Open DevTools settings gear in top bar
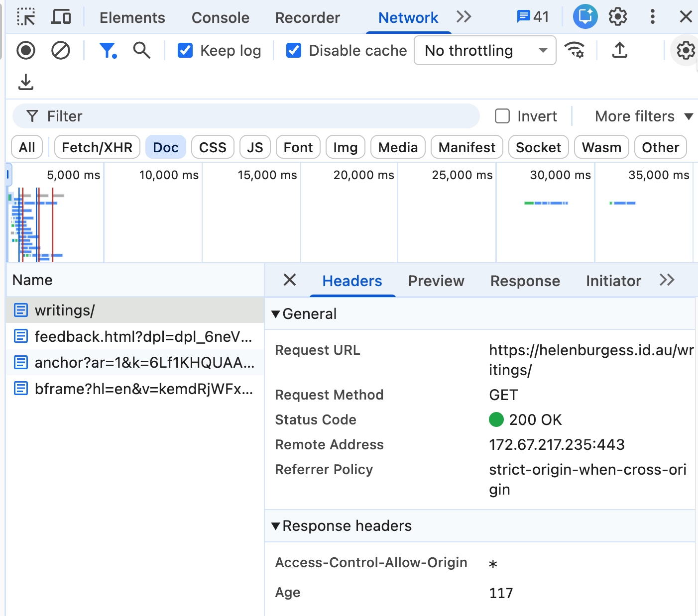This screenshot has height=616, width=698. pos(618,17)
